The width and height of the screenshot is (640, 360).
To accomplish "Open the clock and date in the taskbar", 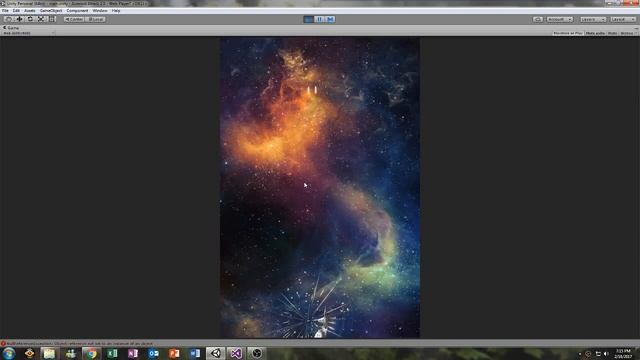I will pyautogui.click(x=623, y=353).
